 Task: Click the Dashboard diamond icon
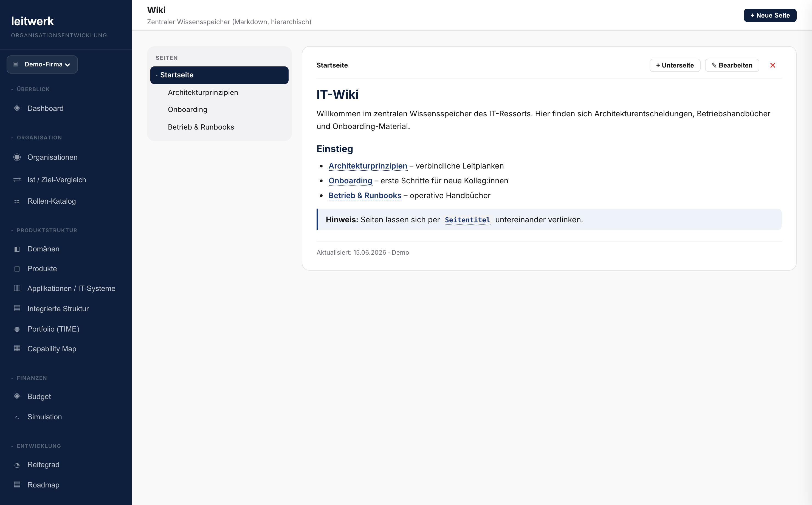(x=17, y=108)
